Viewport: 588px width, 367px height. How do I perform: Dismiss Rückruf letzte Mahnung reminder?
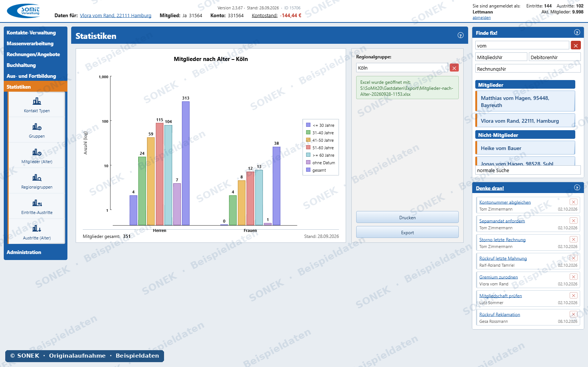pos(573,258)
